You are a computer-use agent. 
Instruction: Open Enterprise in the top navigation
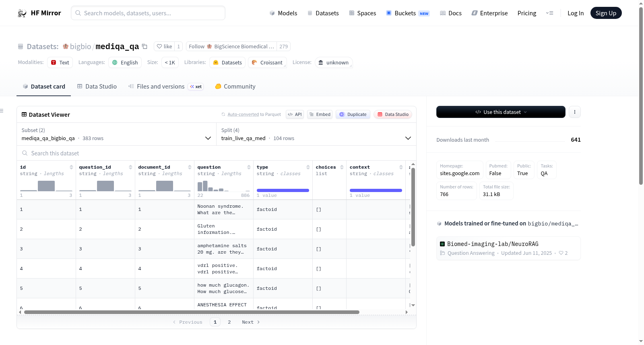pos(489,13)
